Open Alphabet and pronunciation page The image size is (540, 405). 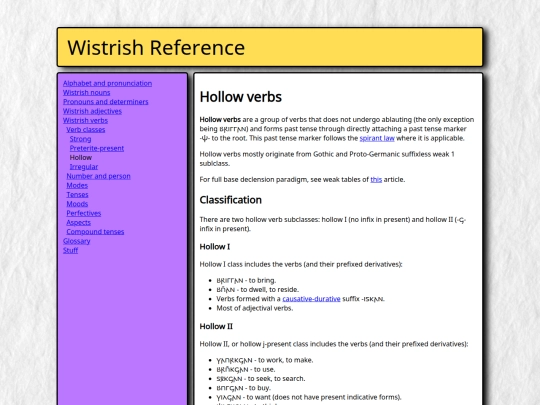pos(107,83)
